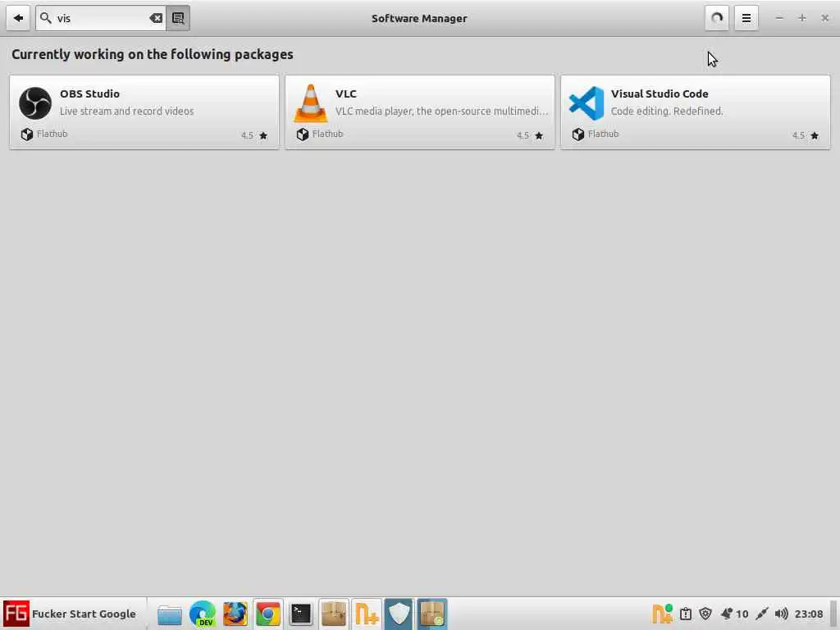Switch to Google Chrome in taskbar
This screenshot has width=840, height=630.
[268, 614]
